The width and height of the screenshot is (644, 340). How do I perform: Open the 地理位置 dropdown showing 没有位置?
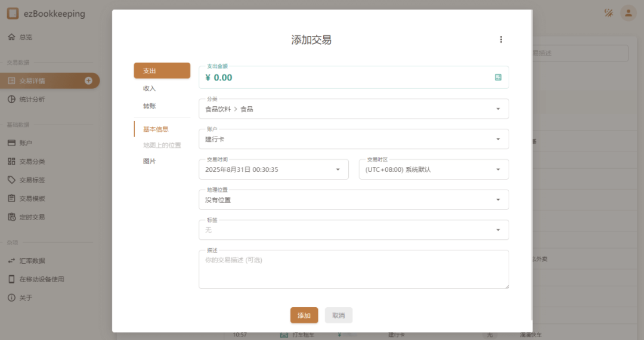(x=354, y=200)
